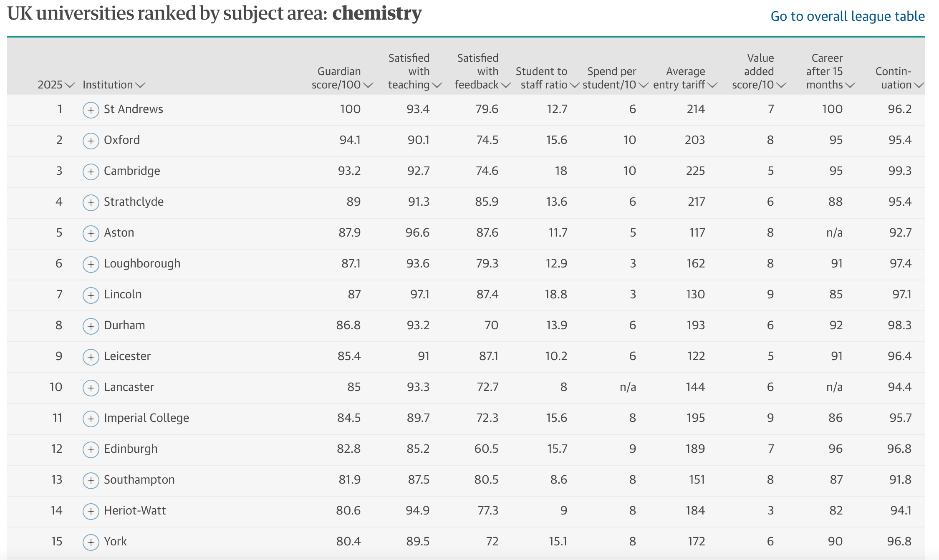Viewport: 939px width, 560px height.
Task: Sort by Guardian score/100 column
Action: click(x=342, y=78)
